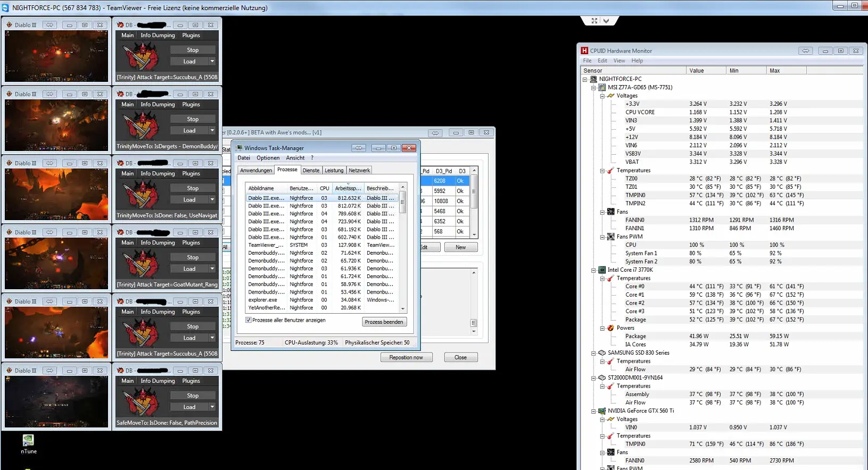
Task: Collapse the MSI Z77A-GD65 tree node
Action: [x=593, y=88]
